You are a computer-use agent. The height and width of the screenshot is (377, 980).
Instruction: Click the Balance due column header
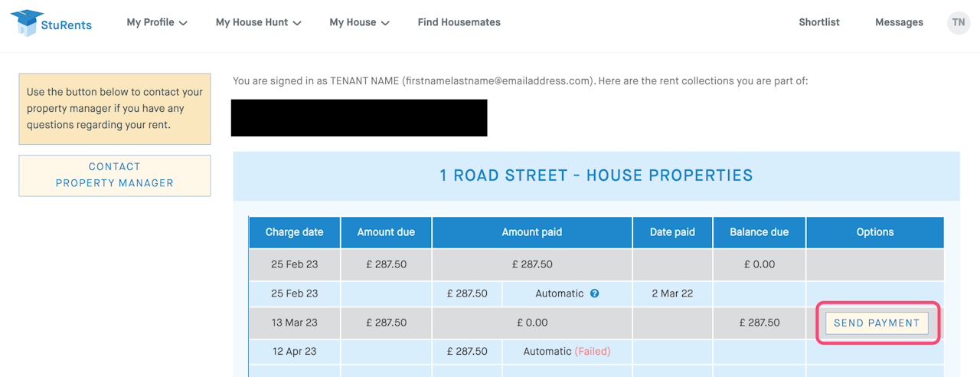[759, 232]
